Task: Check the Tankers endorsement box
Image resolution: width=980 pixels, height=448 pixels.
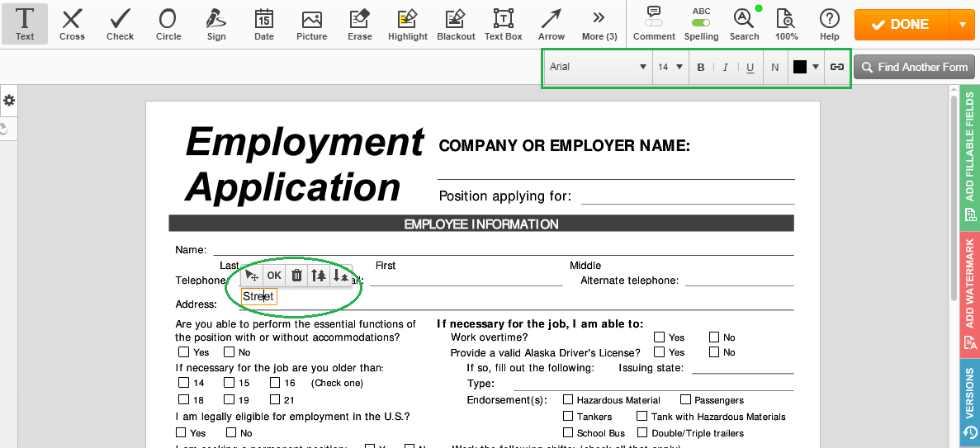Action: (x=568, y=416)
